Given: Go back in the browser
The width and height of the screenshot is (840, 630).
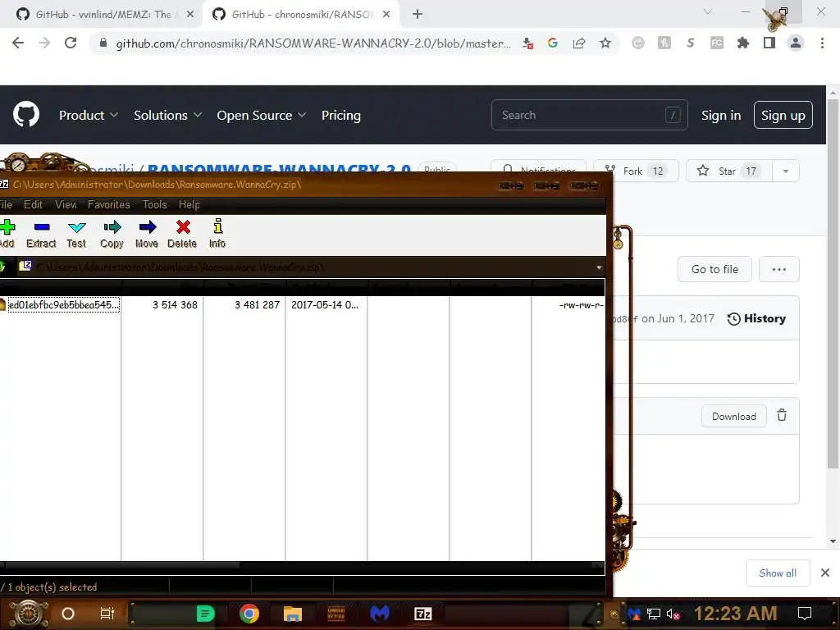Looking at the screenshot, I should [18, 43].
